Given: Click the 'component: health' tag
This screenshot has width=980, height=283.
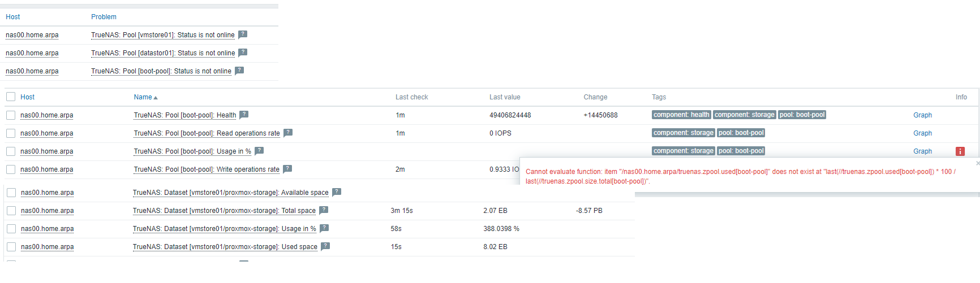Looking at the screenshot, I should tap(681, 115).
